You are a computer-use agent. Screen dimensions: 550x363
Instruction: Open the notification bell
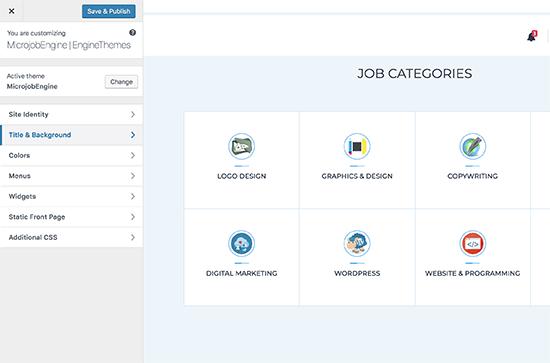(532, 36)
